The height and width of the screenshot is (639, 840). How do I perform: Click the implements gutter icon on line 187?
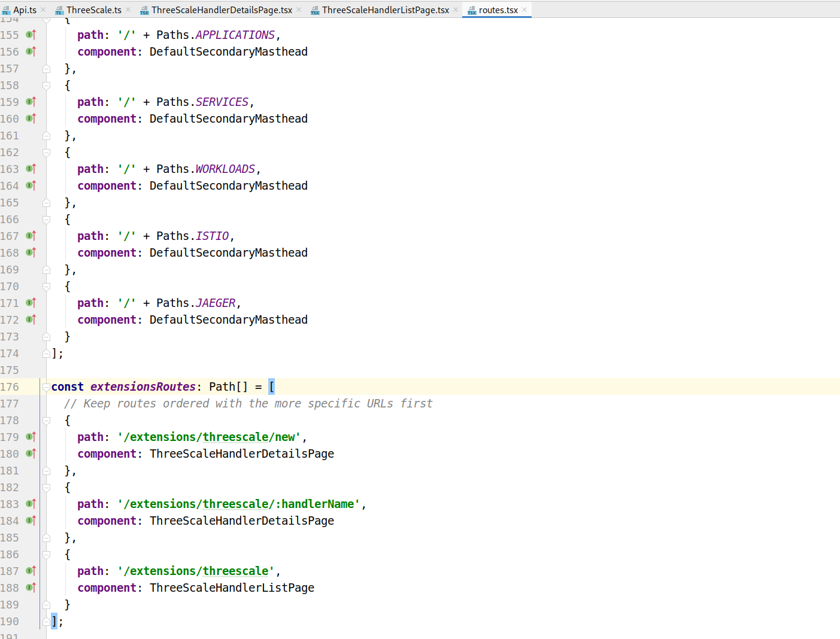coord(31,571)
